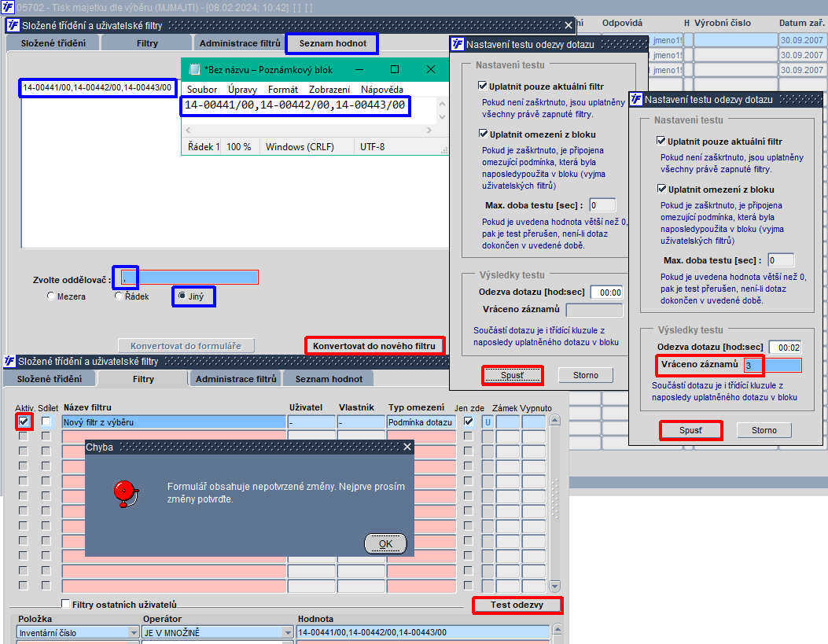Screen dimensions: 828x644
Task: Toggle Filtry ostatních uživatelů checkbox
Action: point(65,603)
